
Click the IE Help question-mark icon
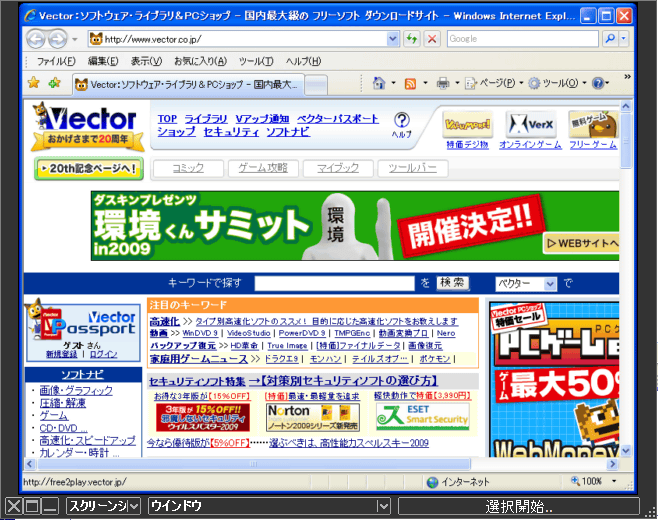597,83
